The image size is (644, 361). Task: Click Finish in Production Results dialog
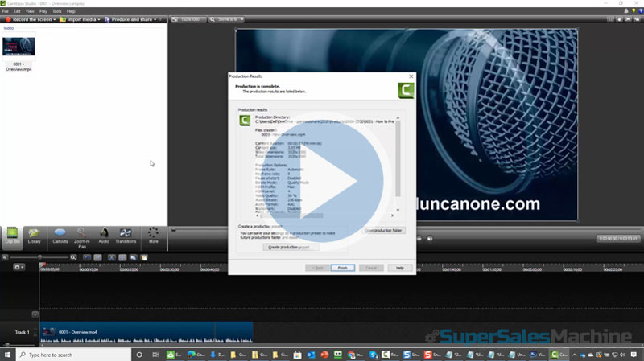click(342, 268)
